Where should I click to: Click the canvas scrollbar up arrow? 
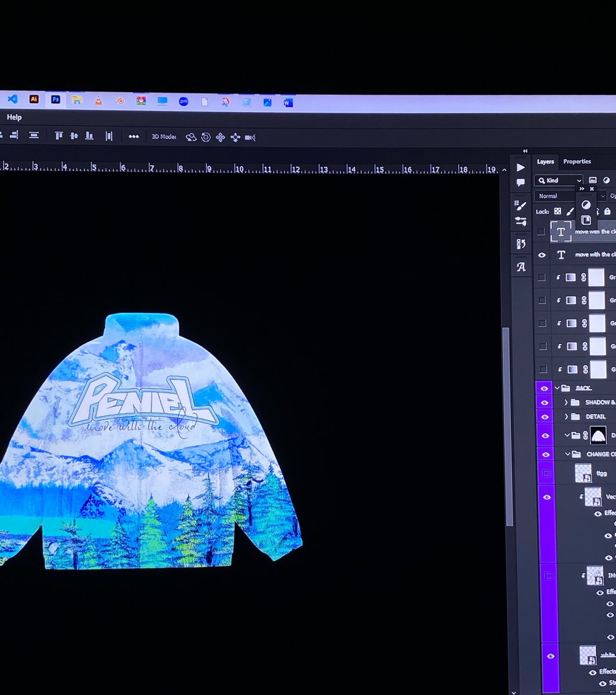[504, 170]
